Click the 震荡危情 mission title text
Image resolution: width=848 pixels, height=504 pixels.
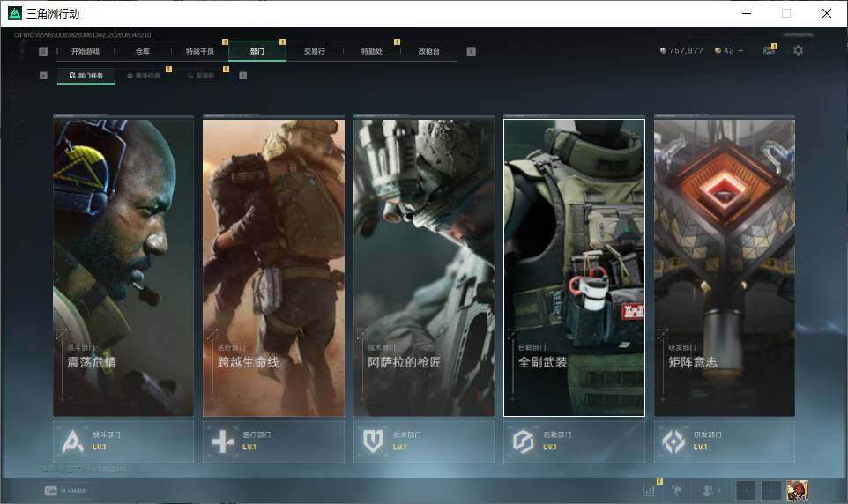92,362
